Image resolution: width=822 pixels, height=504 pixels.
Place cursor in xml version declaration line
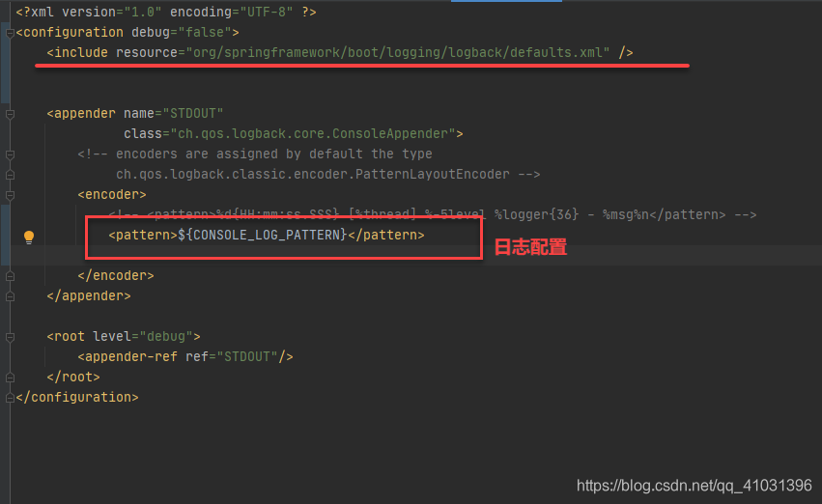tap(166, 12)
